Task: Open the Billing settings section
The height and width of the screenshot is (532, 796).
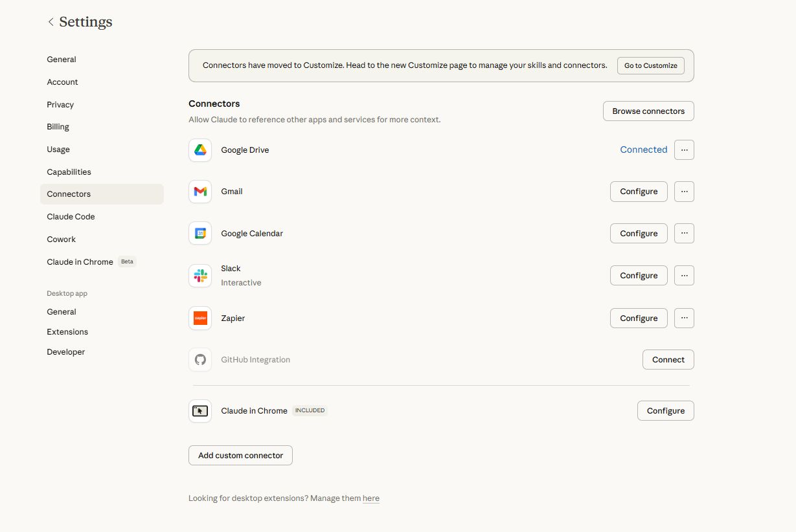Action: (58, 126)
